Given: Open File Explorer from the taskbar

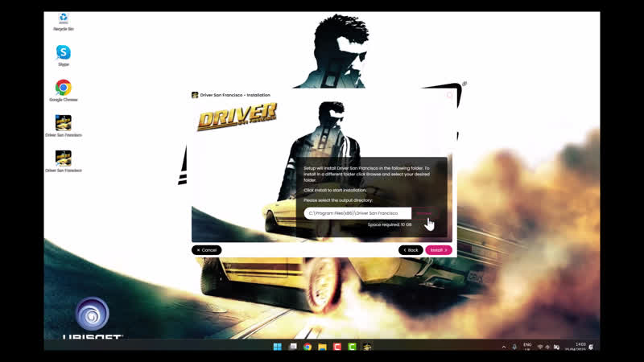Looking at the screenshot, I should (x=323, y=347).
